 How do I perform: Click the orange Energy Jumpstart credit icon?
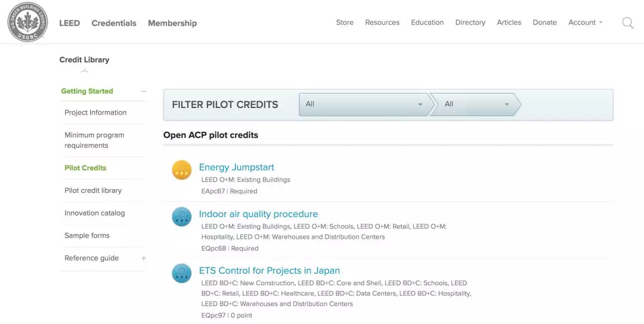point(182,170)
